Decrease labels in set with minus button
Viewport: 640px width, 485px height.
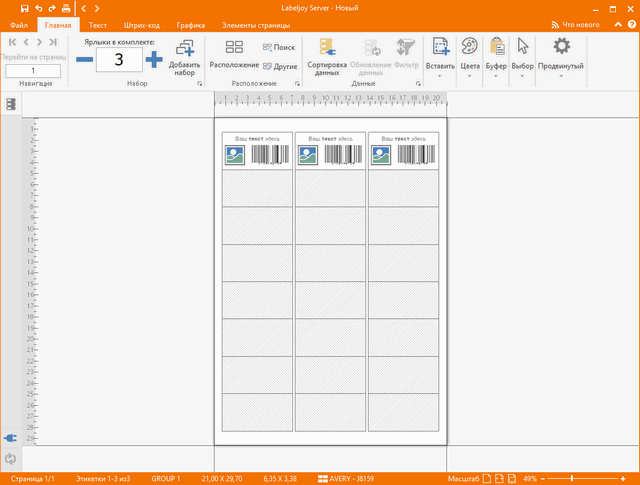tap(85, 59)
